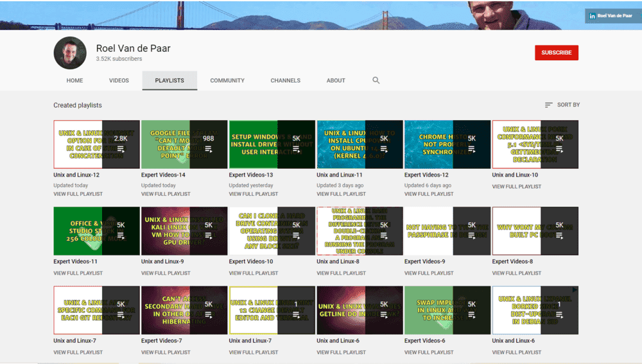Click playlist icon on Expert Videos-14 thumbnail

(x=208, y=149)
